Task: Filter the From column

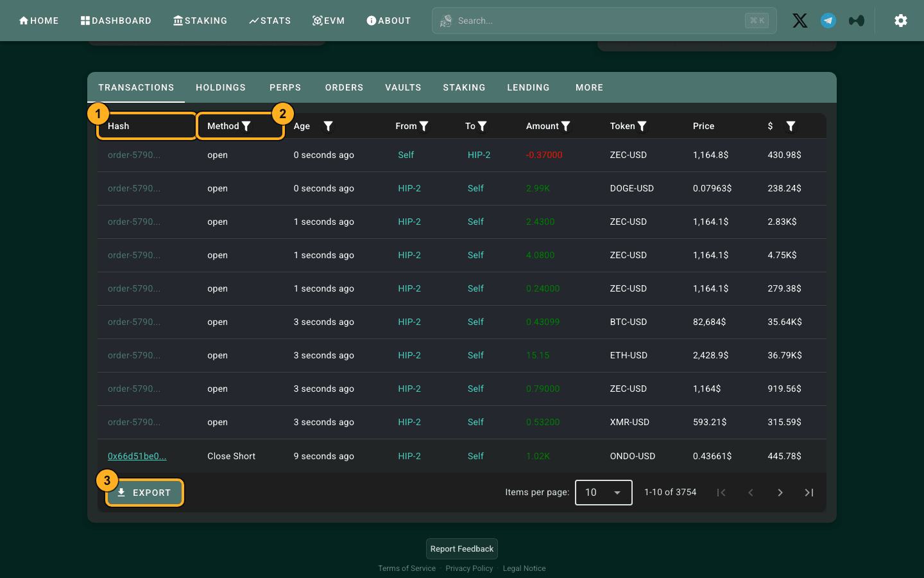Action: (x=424, y=126)
